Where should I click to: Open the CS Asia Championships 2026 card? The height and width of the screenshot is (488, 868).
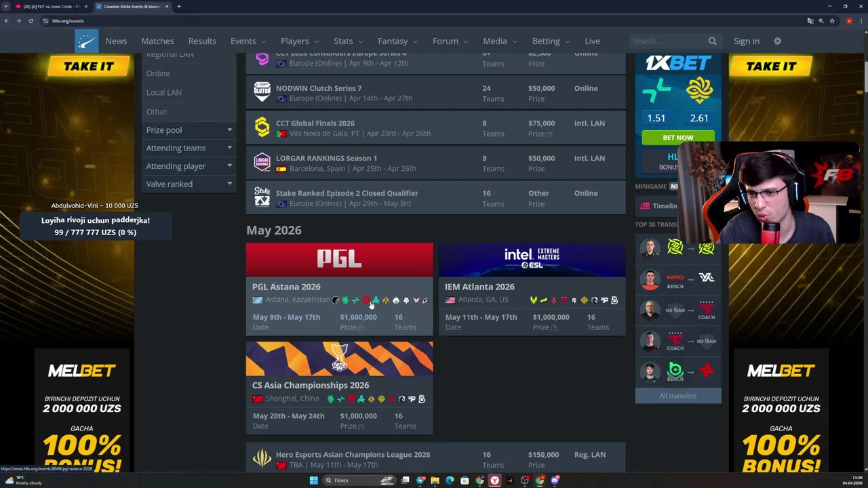pos(339,388)
